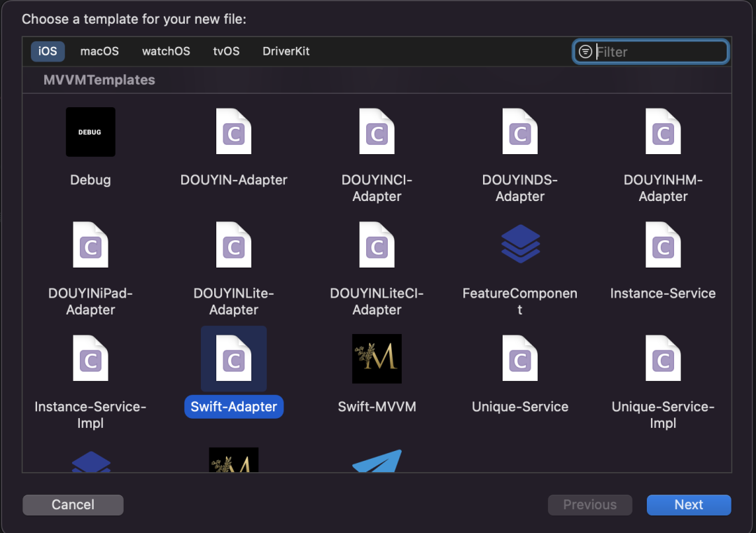
Task: Select the Instance-Service template
Action: 663,245
